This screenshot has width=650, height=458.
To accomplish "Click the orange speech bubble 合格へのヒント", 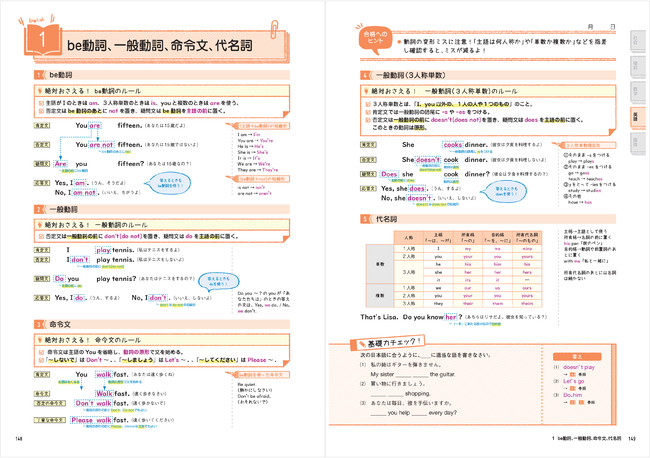I will click(375, 39).
